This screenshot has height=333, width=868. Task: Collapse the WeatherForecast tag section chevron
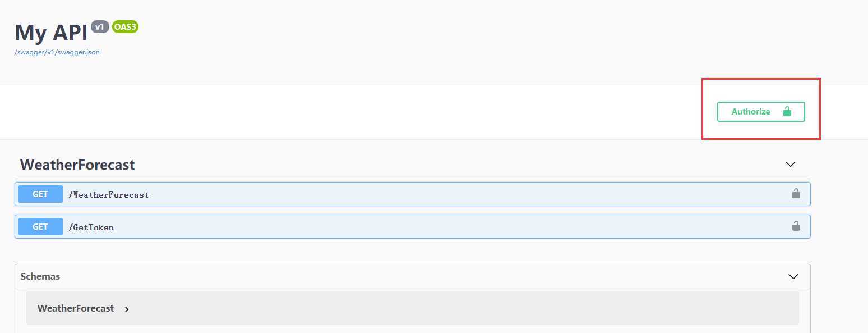pyautogui.click(x=791, y=165)
